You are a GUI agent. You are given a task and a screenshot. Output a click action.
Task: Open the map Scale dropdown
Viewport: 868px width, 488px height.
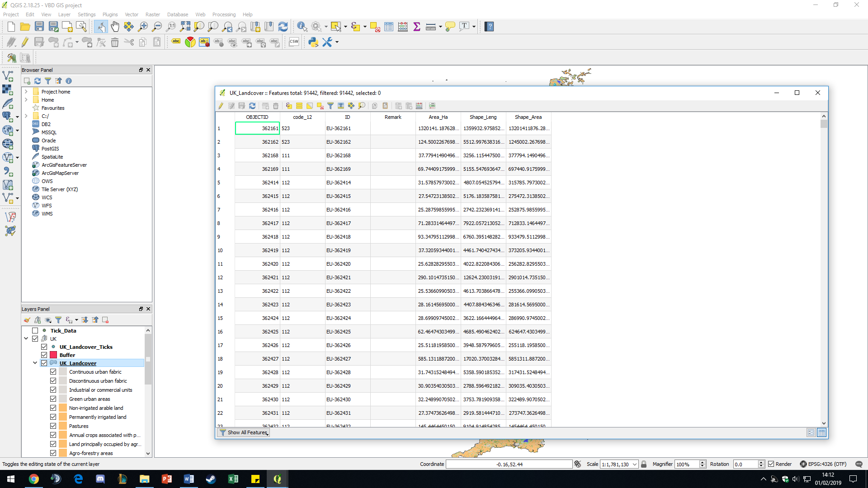[635, 464]
